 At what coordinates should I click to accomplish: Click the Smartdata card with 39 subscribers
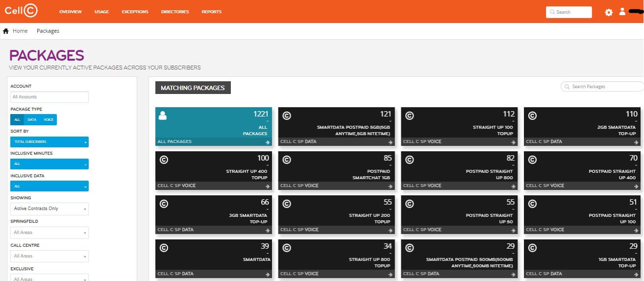214,259
